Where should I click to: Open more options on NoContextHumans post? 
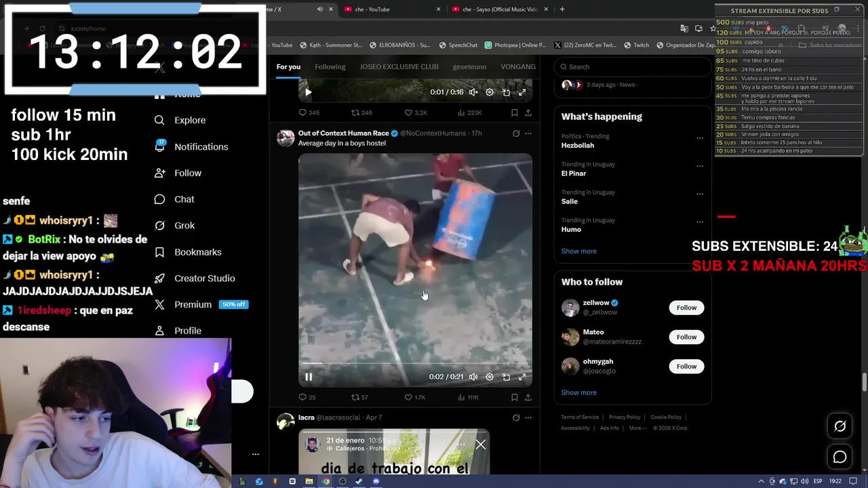point(528,134)
